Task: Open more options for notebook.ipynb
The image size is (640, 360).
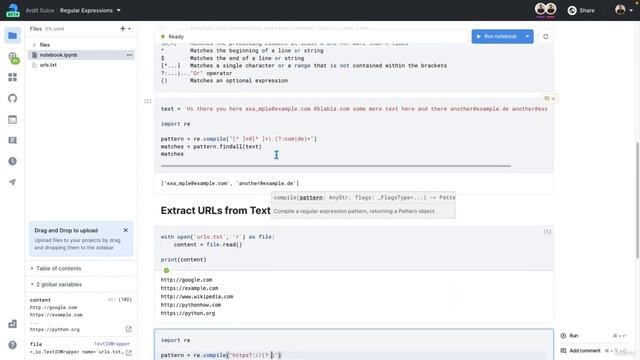Action: [129, 55]
